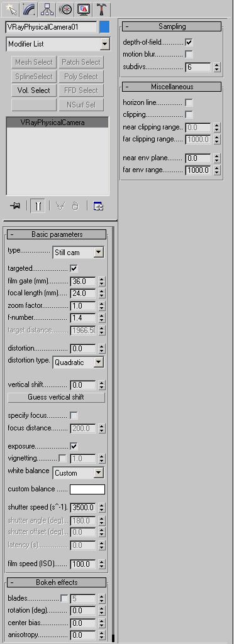Viewport: 234px width, 644px height.
Task: Enable the clipping checkbox
Action: 189,114
